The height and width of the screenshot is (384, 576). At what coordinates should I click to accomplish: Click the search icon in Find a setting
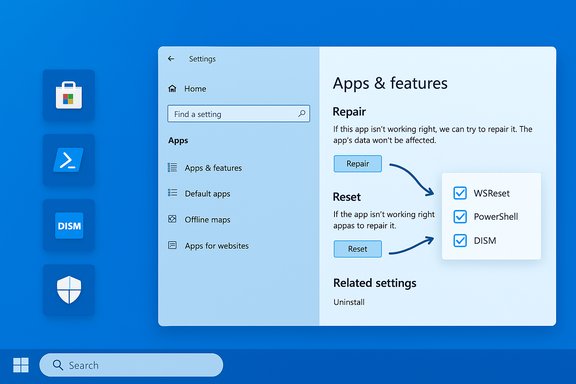302,114
